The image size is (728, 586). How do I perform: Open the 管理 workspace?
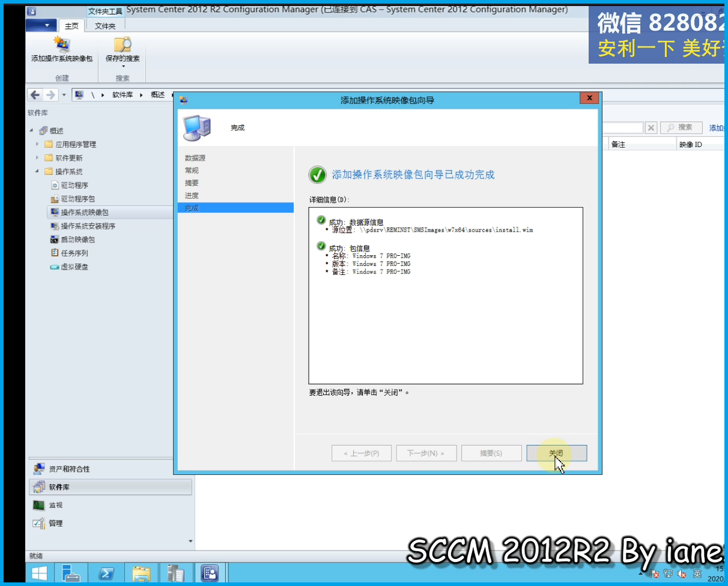tap(111, 523)
